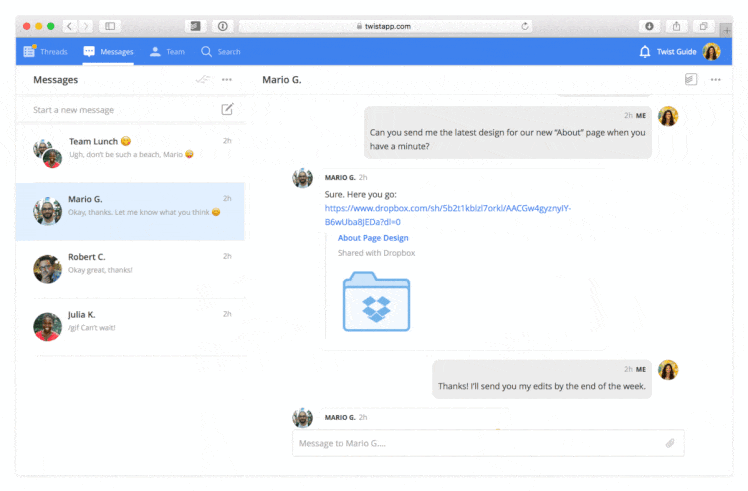This screenshot has width=748, height=491.
Task: Open conversation more options ellipsis menu
Action: pyautogui.click(x=716, y=80)
